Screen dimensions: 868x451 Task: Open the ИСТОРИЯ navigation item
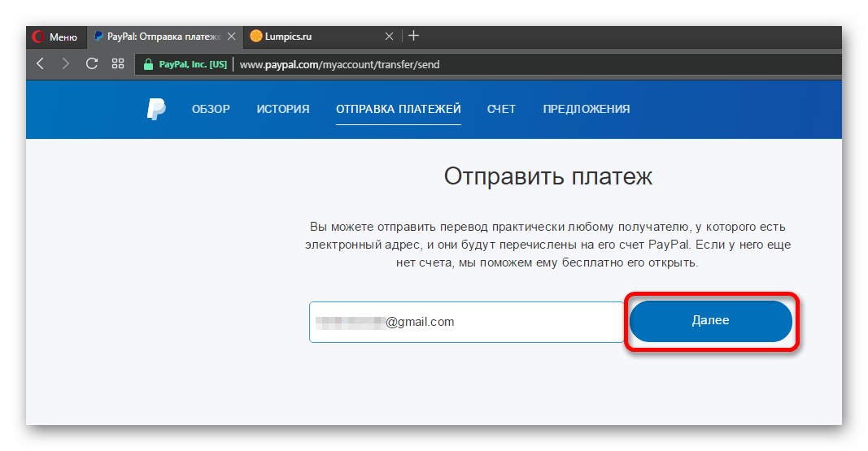[283, 109]
